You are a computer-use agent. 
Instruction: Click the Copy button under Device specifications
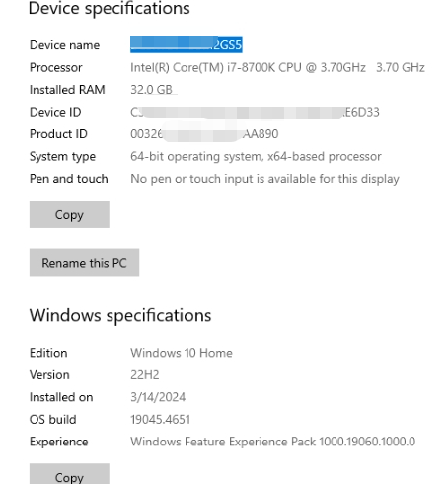[69, 214]
